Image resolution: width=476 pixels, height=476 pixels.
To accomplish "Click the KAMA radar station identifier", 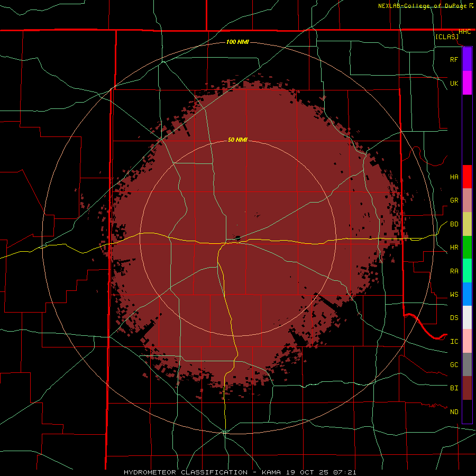I will [x=272, y=472].
